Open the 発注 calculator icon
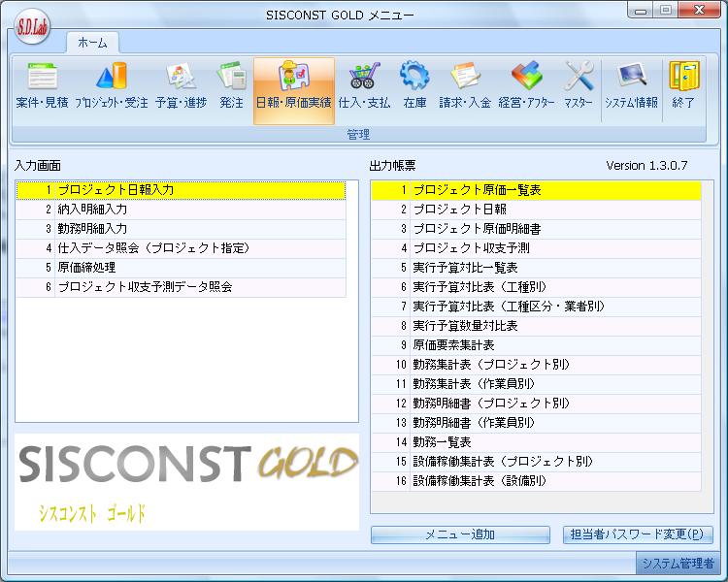Screen dimensions: 728x582 coord(231,86)
